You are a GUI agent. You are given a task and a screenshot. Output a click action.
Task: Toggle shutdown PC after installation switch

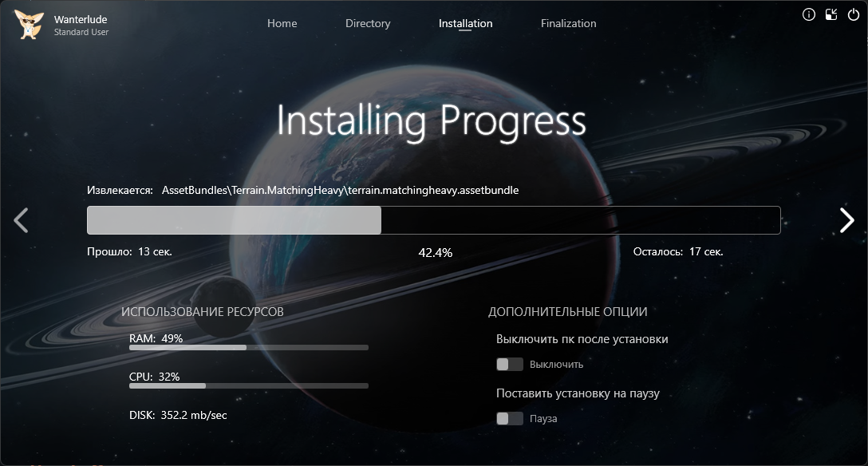pyautogui.click(x=509, y=365)
